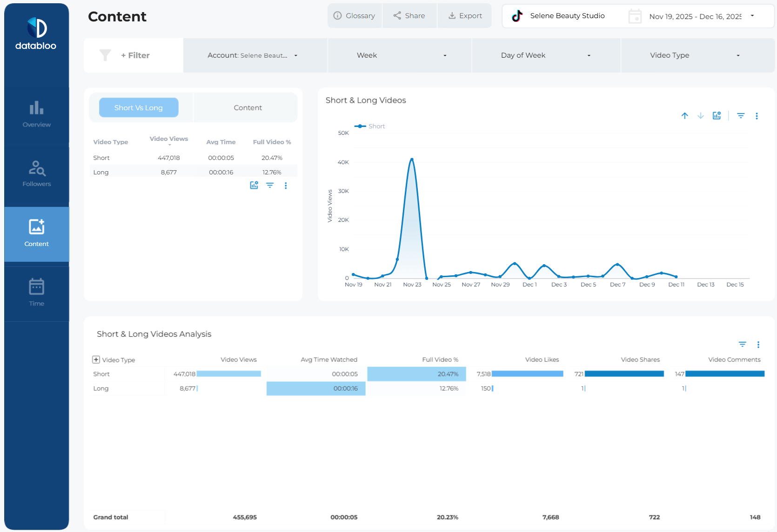Click the sort descending arrow above the chart

pos(700,116)
